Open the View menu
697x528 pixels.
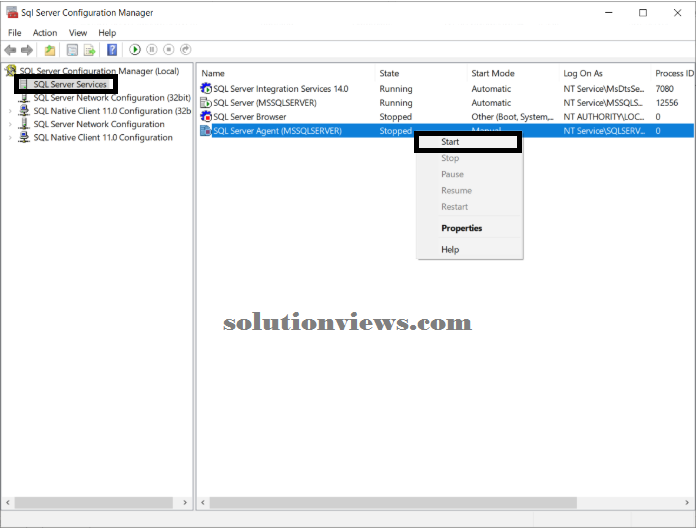pyautogui.click(x=78, y=33)
